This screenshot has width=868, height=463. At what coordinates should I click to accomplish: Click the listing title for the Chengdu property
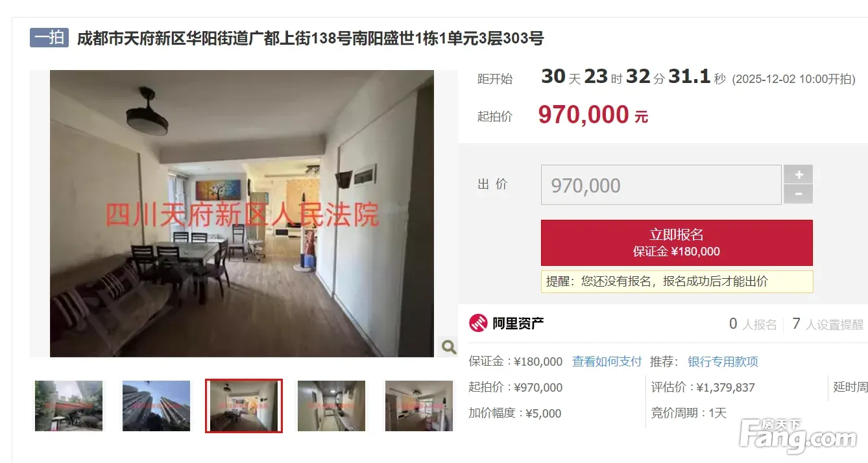pyautogui.click(x=310, y=38)
